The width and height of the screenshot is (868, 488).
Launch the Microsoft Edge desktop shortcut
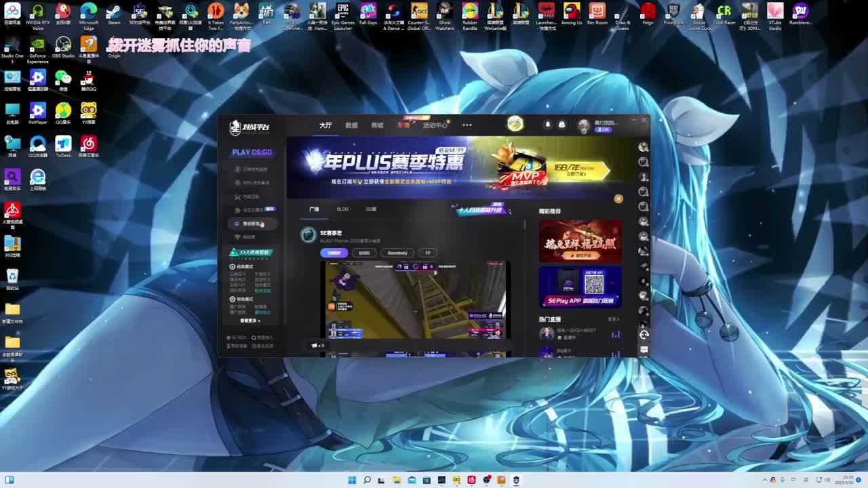tap(89, 16)
